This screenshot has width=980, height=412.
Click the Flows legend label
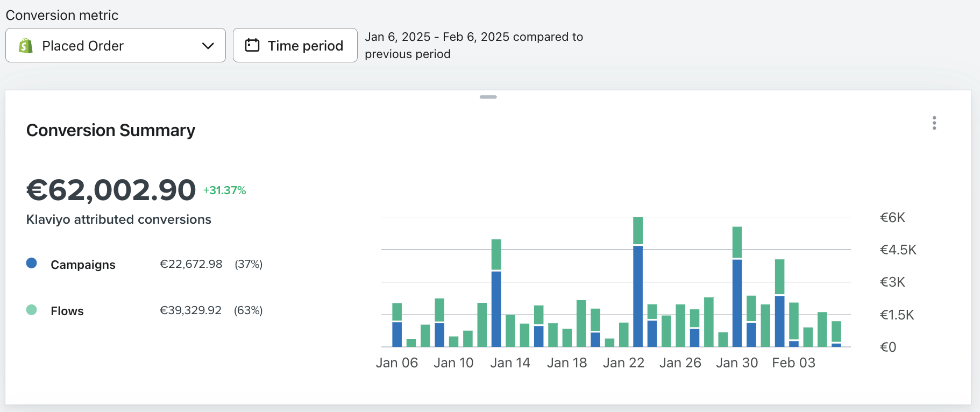tap(67, 311)
